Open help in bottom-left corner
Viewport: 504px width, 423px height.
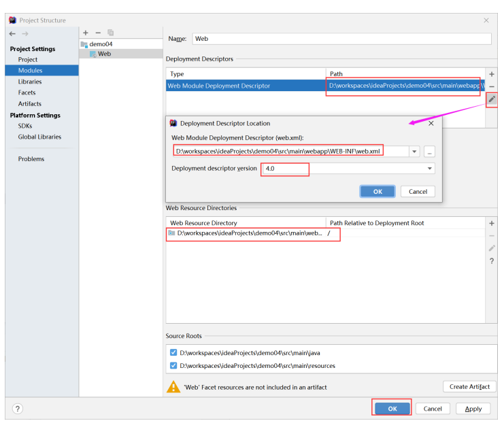pos(18,409)
